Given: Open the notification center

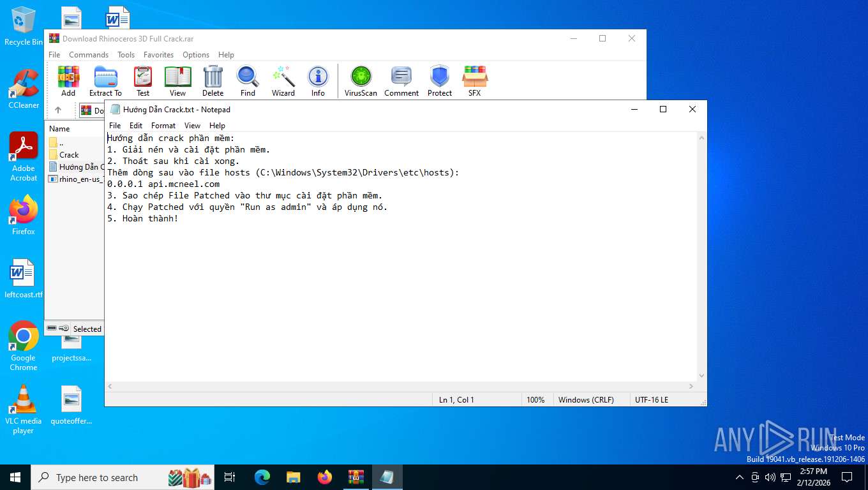Looking at the screenshot, I should (847, 477).
